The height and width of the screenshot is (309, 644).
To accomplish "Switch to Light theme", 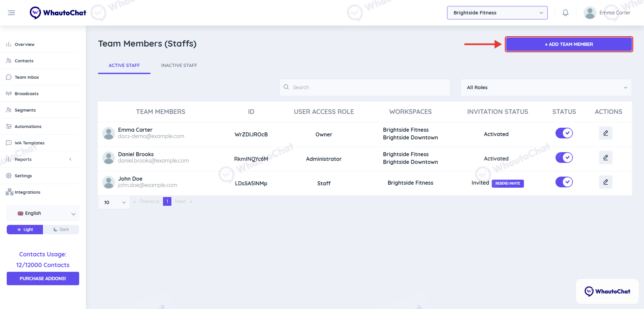I will point(25,230).
